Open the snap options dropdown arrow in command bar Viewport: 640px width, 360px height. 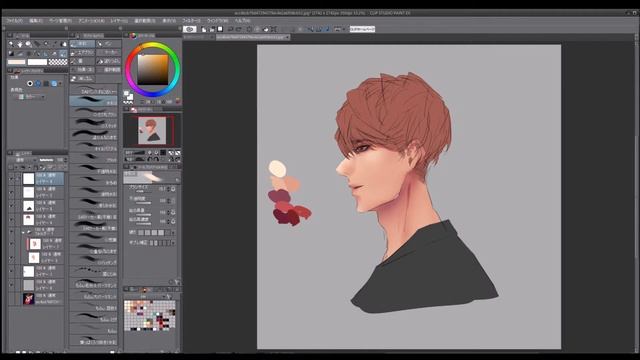tap(344, 29)
